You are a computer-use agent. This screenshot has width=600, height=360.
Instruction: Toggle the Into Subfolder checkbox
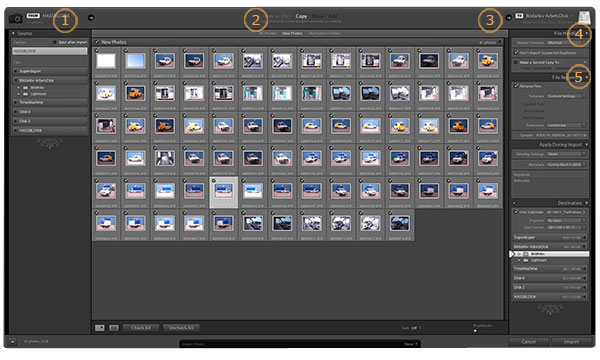click(516, 212)
